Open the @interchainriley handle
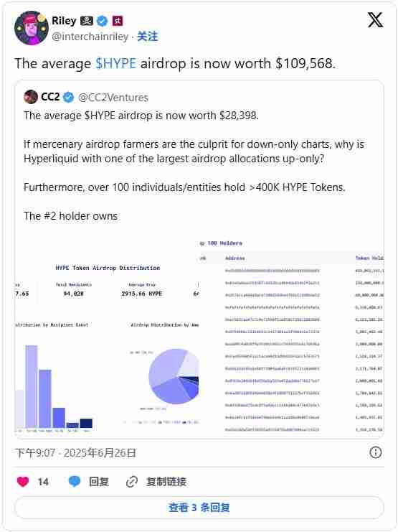This screenshot has width=398, height=532. coord(90,37)
